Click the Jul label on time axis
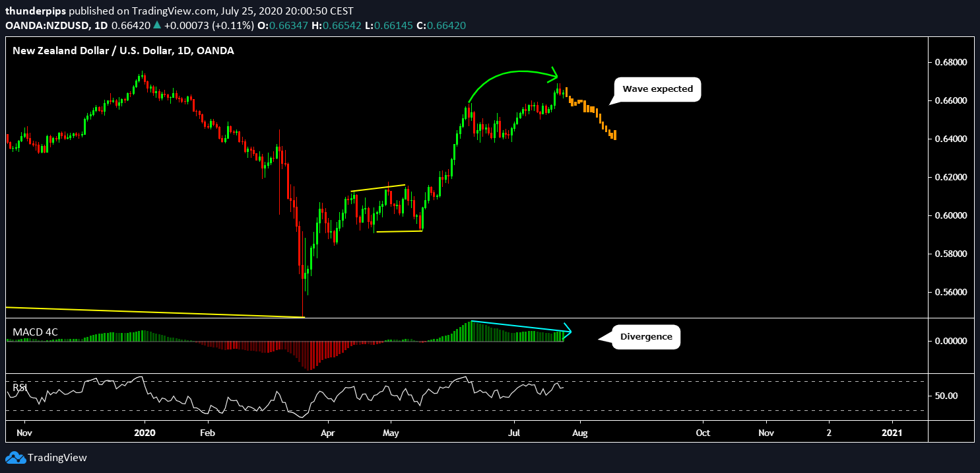 click(x=513, y=433)
